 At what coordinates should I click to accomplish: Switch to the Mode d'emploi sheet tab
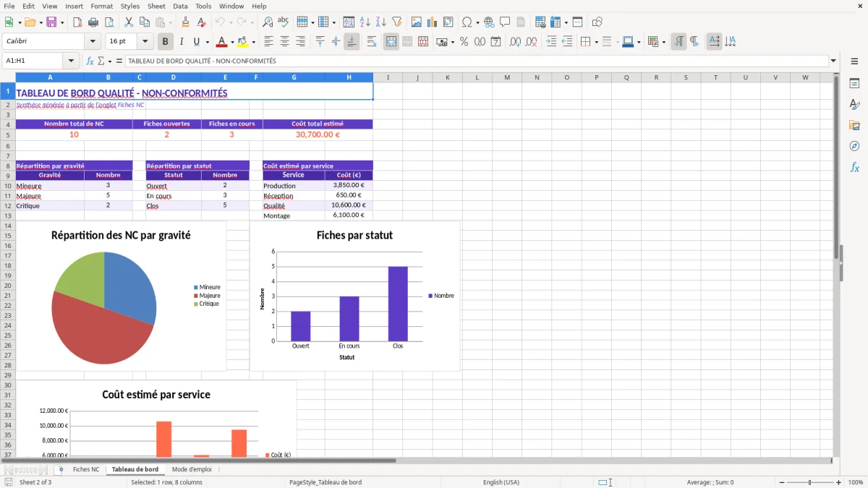(x=192, y=469)
